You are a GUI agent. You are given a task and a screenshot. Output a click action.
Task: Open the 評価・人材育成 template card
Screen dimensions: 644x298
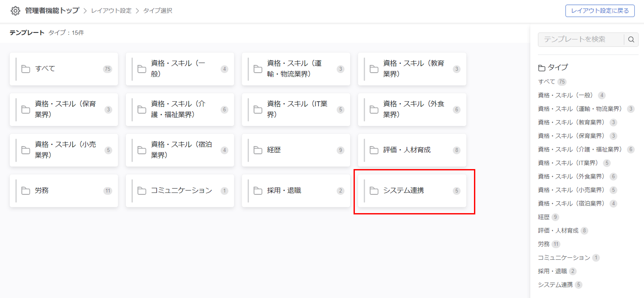(x=412, y=150)
